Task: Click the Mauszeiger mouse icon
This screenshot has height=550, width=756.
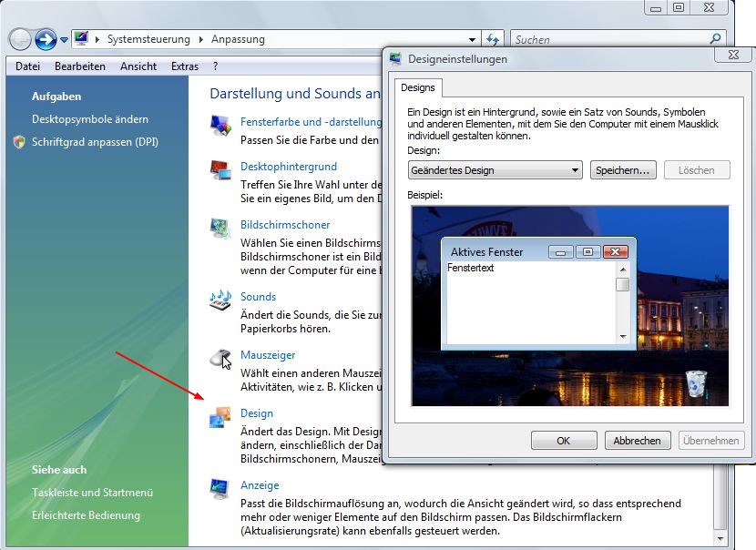Action: pos(220,359)
